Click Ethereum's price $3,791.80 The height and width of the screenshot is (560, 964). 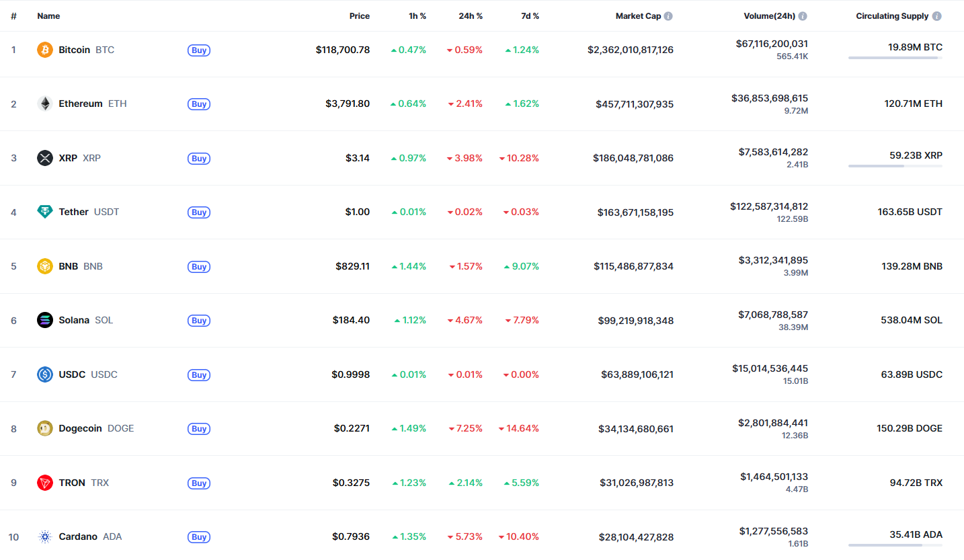click(x=348, y=104)
